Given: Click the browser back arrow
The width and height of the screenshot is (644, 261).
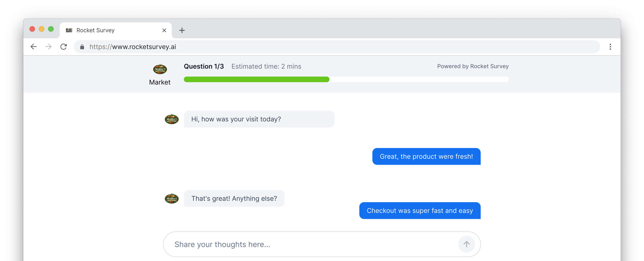Looking at the screenshot, I should tap(34, 47).
